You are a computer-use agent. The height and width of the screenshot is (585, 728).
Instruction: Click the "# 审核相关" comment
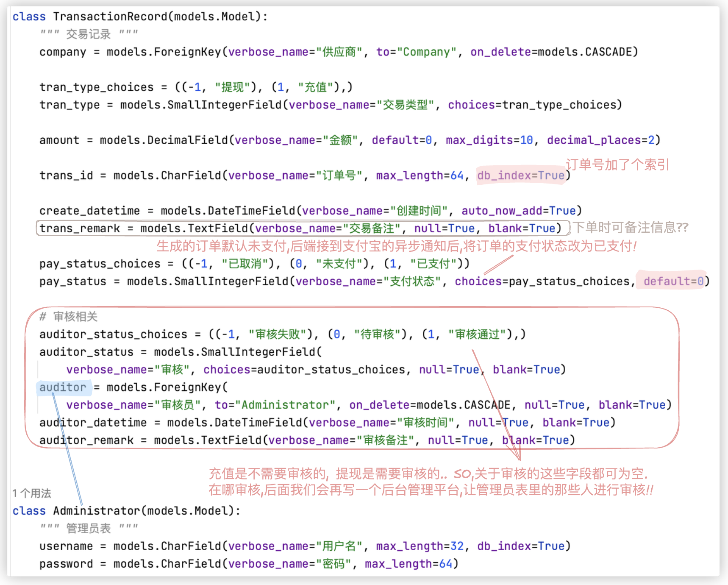[69, 316]
